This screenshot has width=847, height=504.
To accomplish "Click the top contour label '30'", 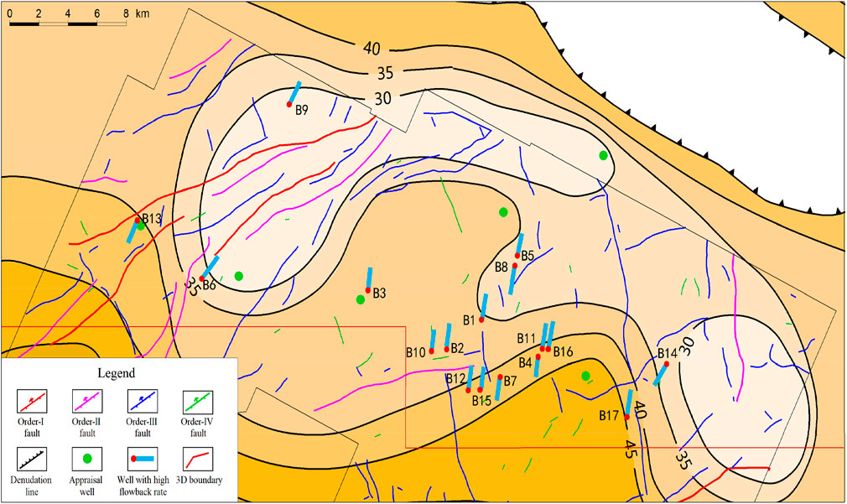I will pos(382,98).
